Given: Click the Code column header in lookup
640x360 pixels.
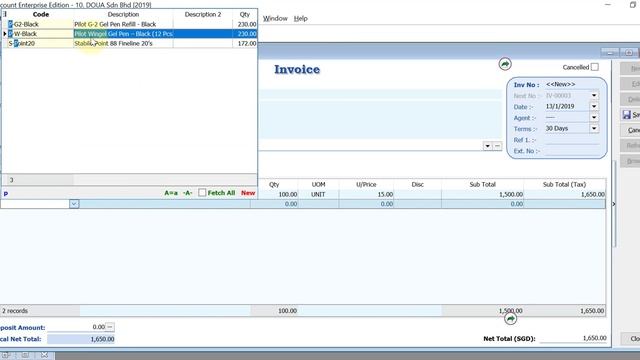Looking at the screenshot, I should tap(41, 14).
